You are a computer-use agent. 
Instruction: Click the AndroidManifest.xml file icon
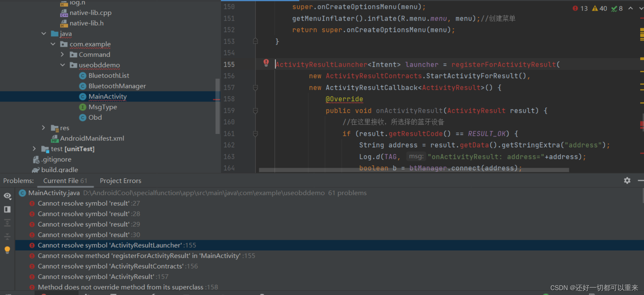[x=55, y=139]
